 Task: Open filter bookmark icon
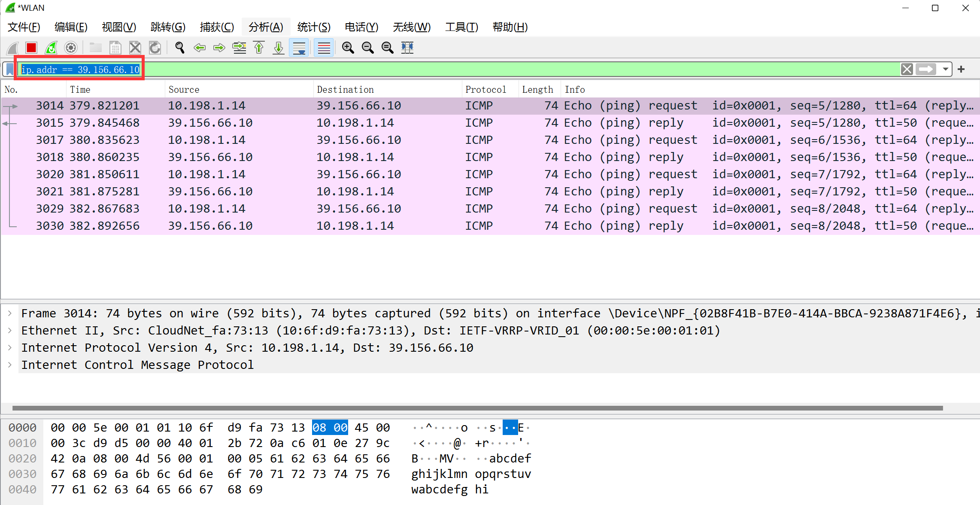[10, 70]
